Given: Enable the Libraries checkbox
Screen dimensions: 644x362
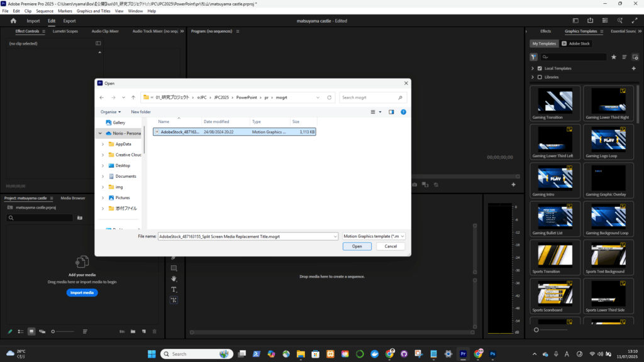Looking at the screenshot, I should (x=540, y=77).
